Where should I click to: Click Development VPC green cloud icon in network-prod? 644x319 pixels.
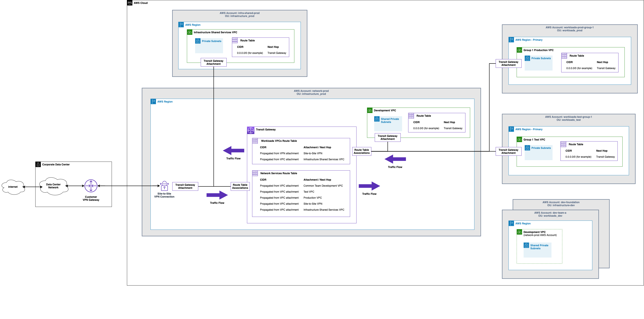tap(370, 110)
